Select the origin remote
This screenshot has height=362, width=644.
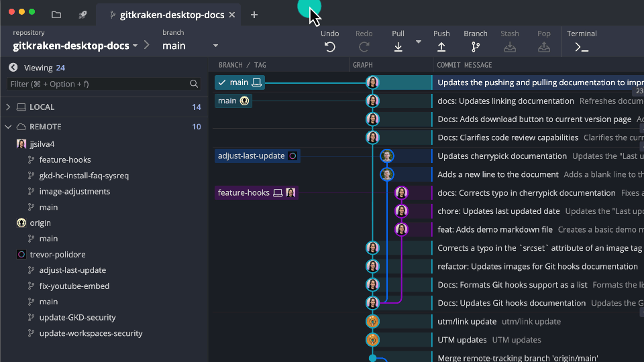40,223
